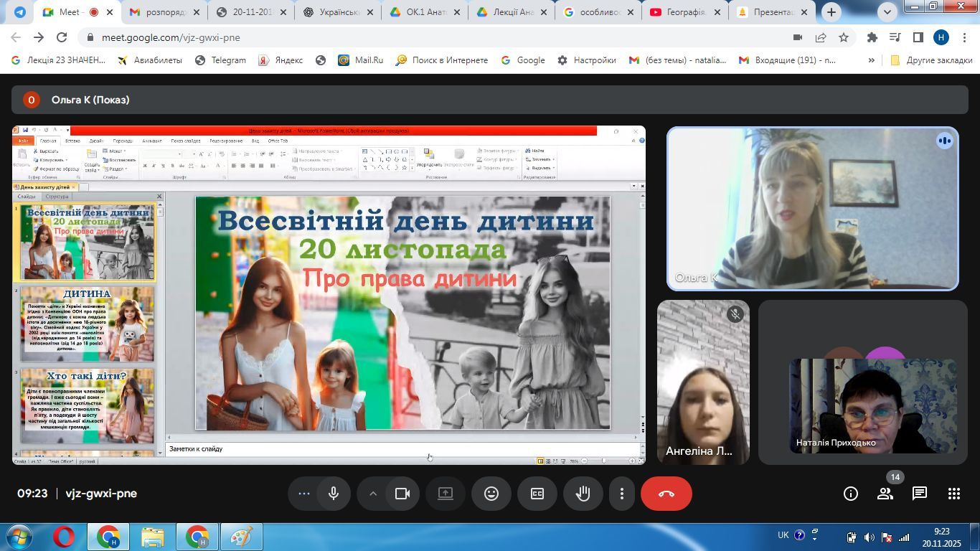Turn off the camera in Meet
This screenshot has height=551, width=980.
click(x=402, y=494)
